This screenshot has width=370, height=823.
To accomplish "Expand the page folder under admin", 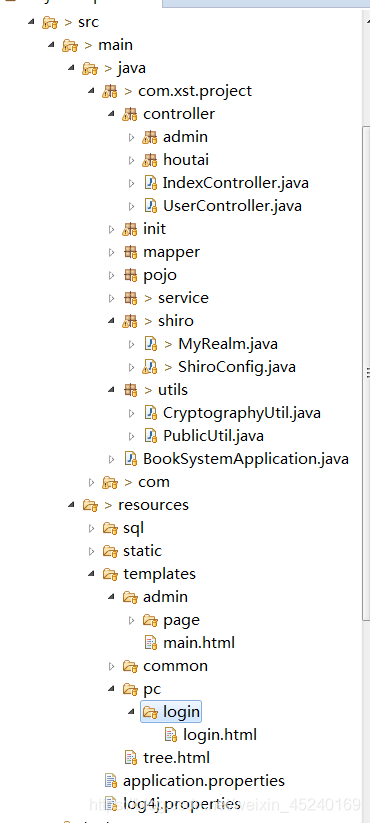I will click(x=132, y=620).
